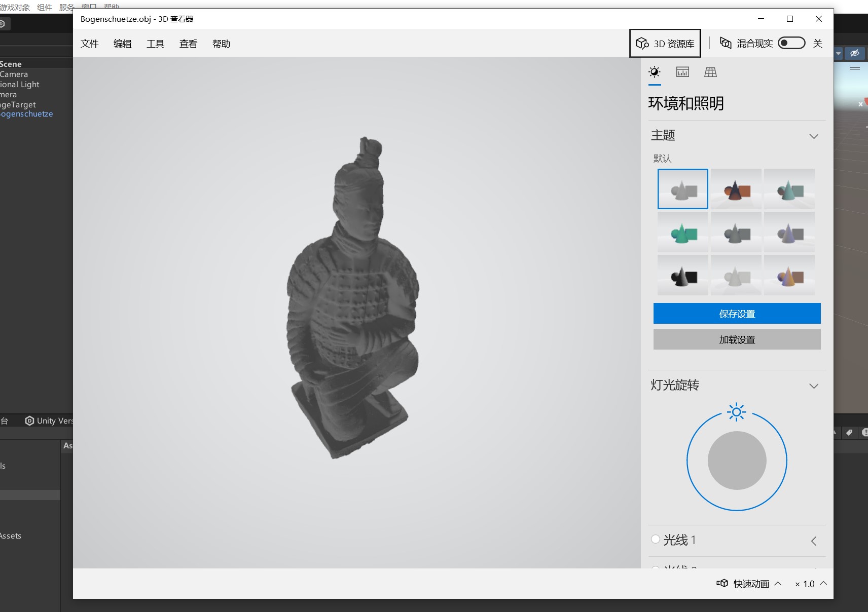Toggle Unity scene visibility eye icon
868x612 pixels.
[855, 53]
